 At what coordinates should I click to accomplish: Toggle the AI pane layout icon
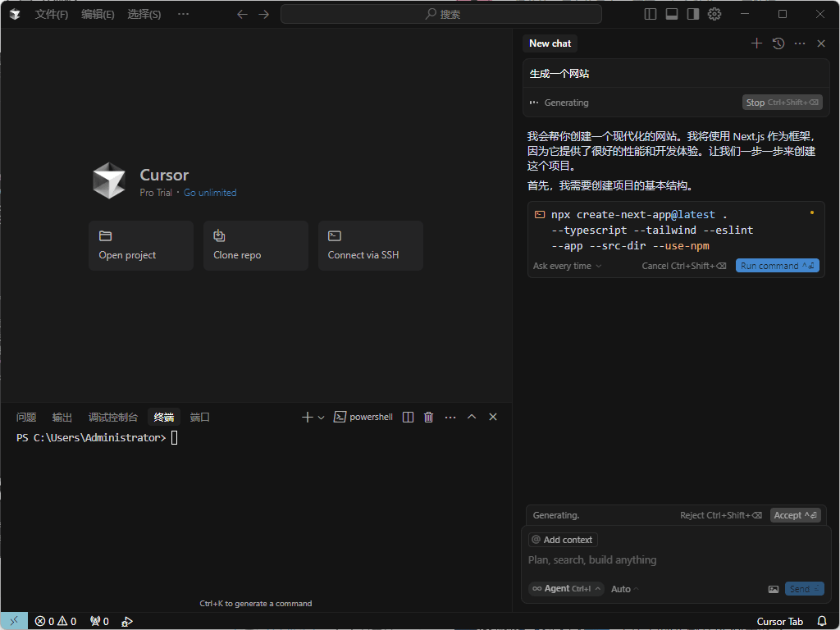tap(693, 14)
